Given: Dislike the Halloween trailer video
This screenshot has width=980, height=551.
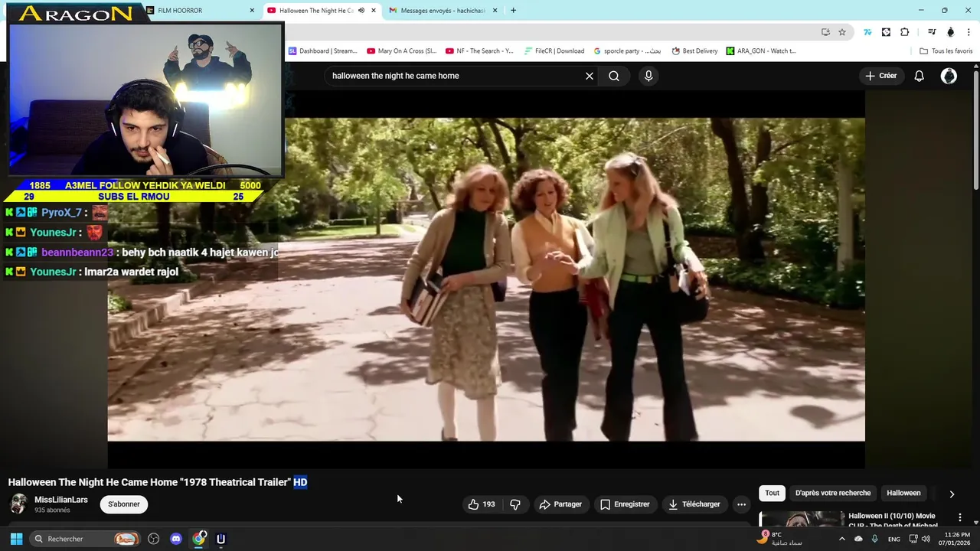Looking at the screenshot, I should click(515, 504).
